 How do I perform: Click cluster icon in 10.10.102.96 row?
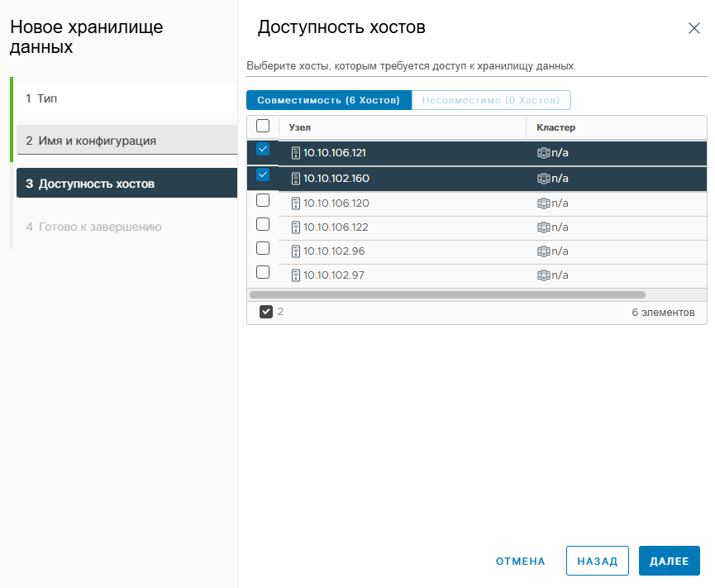(x=544, y=251)
